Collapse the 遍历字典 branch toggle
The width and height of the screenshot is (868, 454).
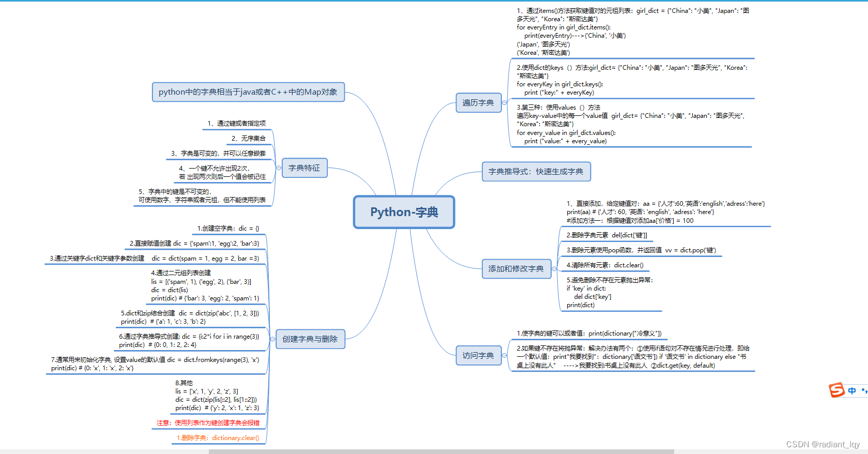(x=504, y=103)
